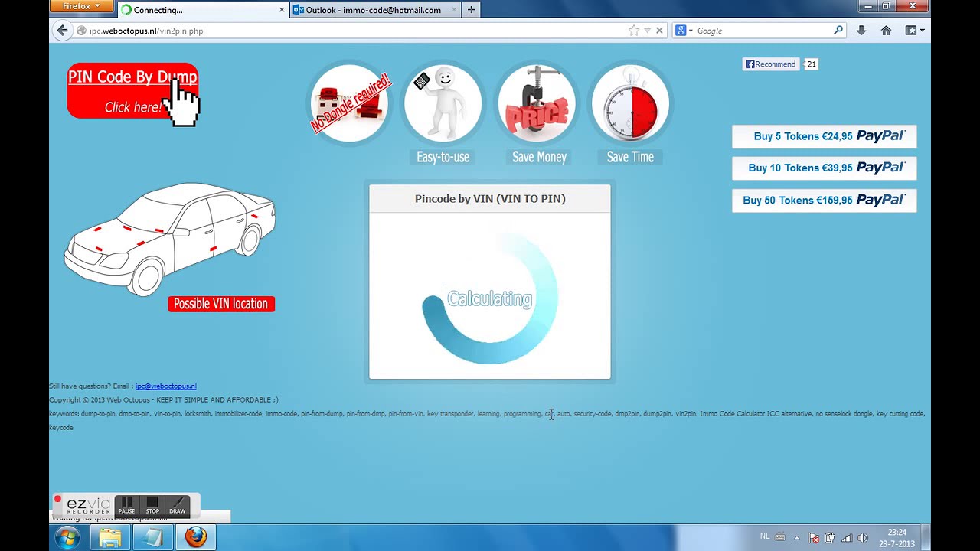
Task: Click the Firefox taskbar icon
Action: click(195, 537)
